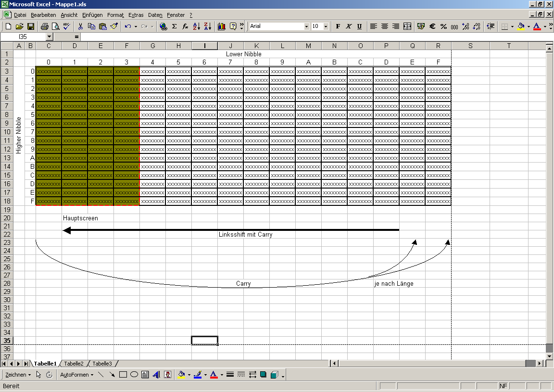
Task: Open the Arial font name dropdown
Action: tap(306, 26)
